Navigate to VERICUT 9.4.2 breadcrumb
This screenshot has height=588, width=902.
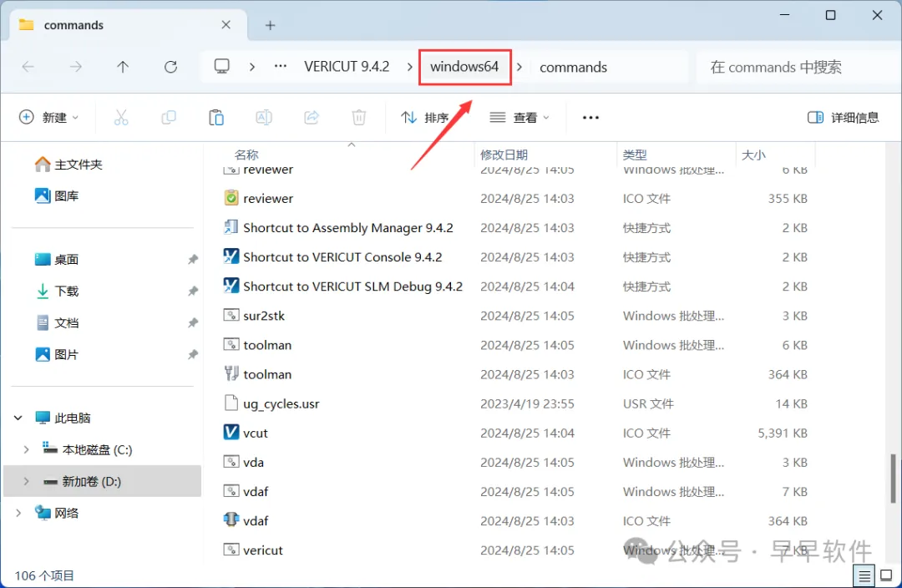click(x=347, y=67)
